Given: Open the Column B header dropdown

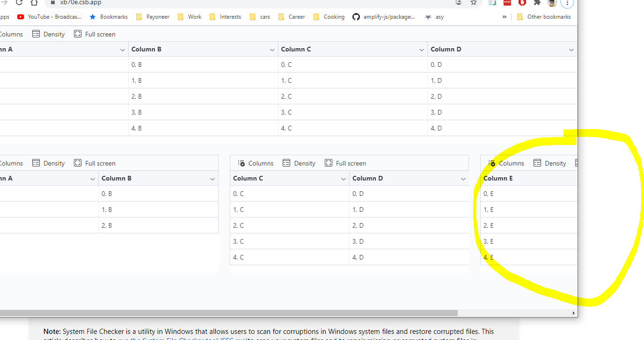Looking at the screenshot, I should tap(272, 49).
